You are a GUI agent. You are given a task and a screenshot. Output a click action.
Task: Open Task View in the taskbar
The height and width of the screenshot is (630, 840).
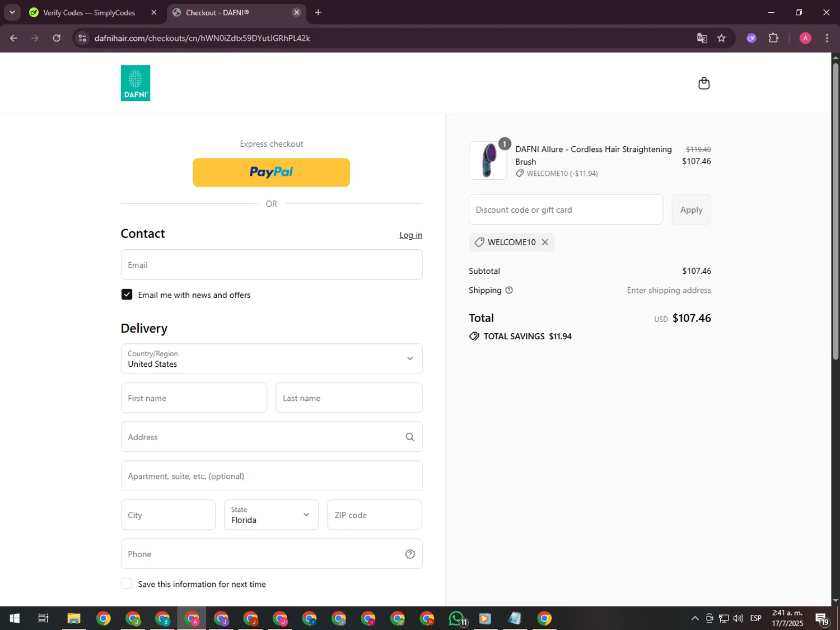coord(43,618)
